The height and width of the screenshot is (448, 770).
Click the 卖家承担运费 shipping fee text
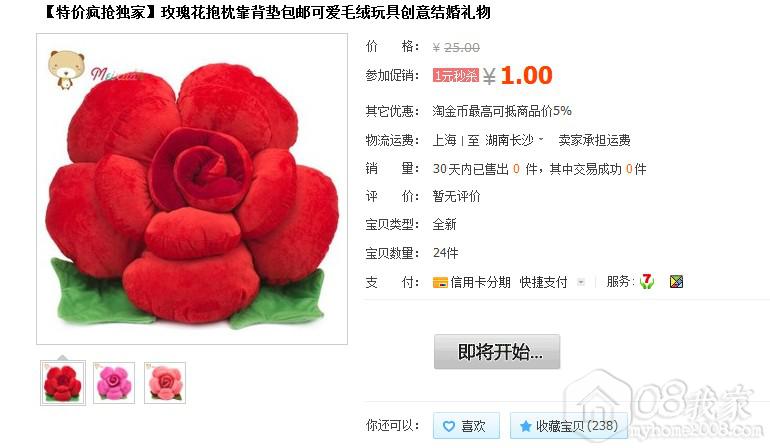tap(594, 140)
